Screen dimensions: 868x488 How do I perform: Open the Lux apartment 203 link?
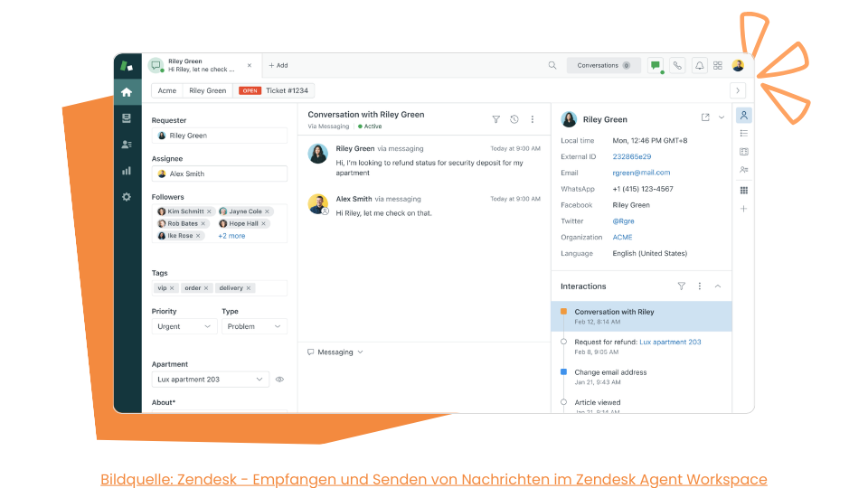pos(670,342)
